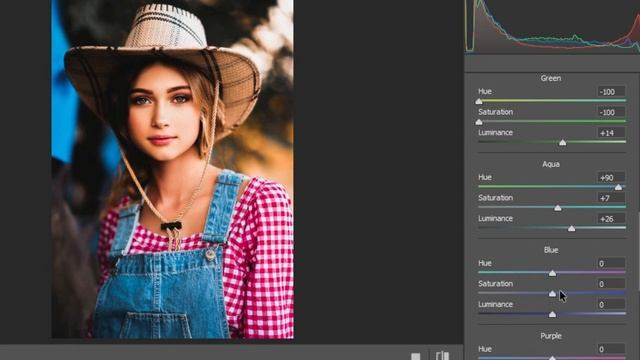Click the Blue Saturation label

496,284
